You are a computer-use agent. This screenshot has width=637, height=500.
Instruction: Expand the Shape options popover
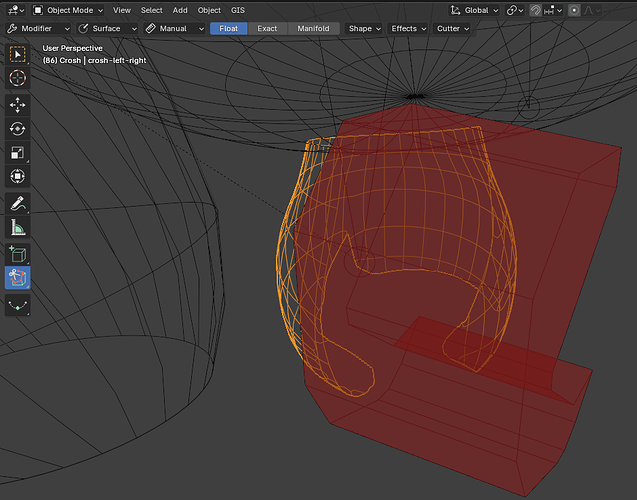(x=364, y=28)
